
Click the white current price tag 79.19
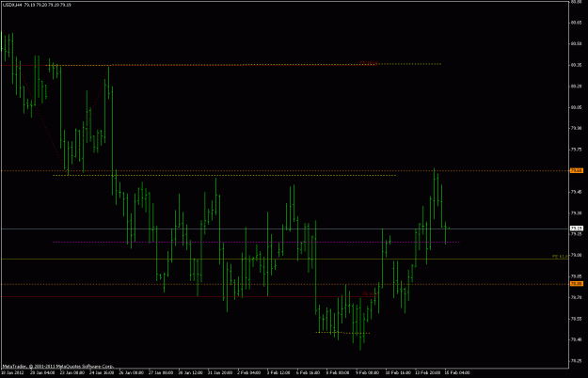577,228
